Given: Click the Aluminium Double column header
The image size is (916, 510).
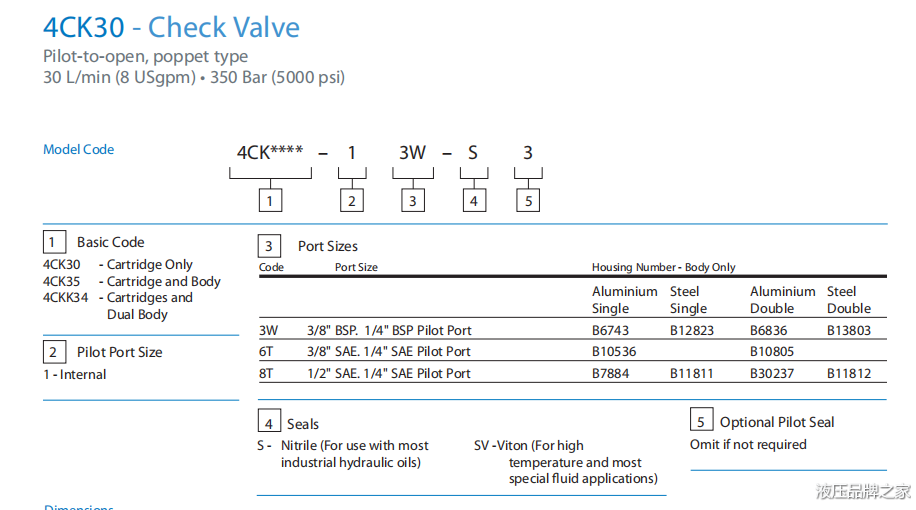Looking at the screenshot, I should 783,300.
